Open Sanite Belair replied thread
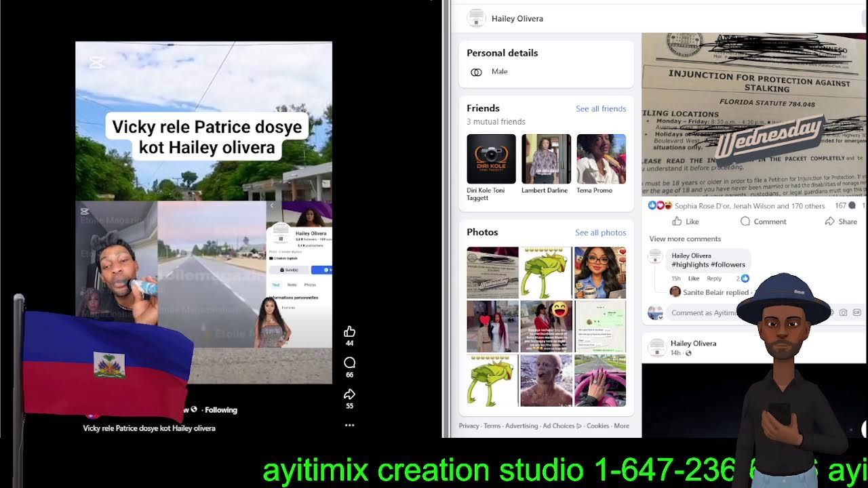Image resolution: width=868 pixels, height=488 pixels. pos(716,292)
